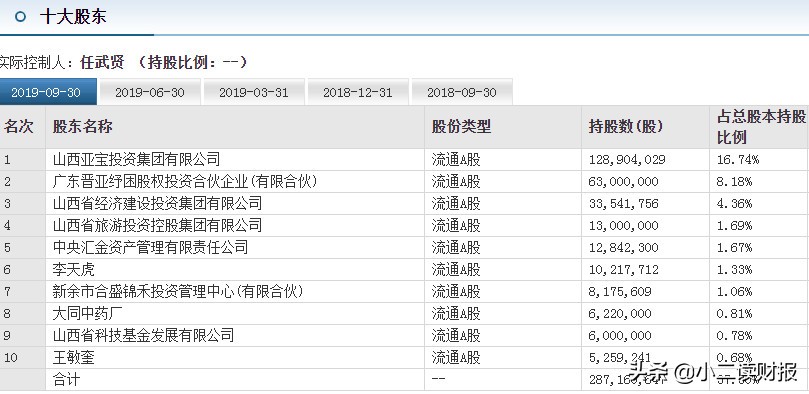Select shareholder 中央汇金资产管理有限责任公司
The image size is (809, 394).
coord(150,248)
